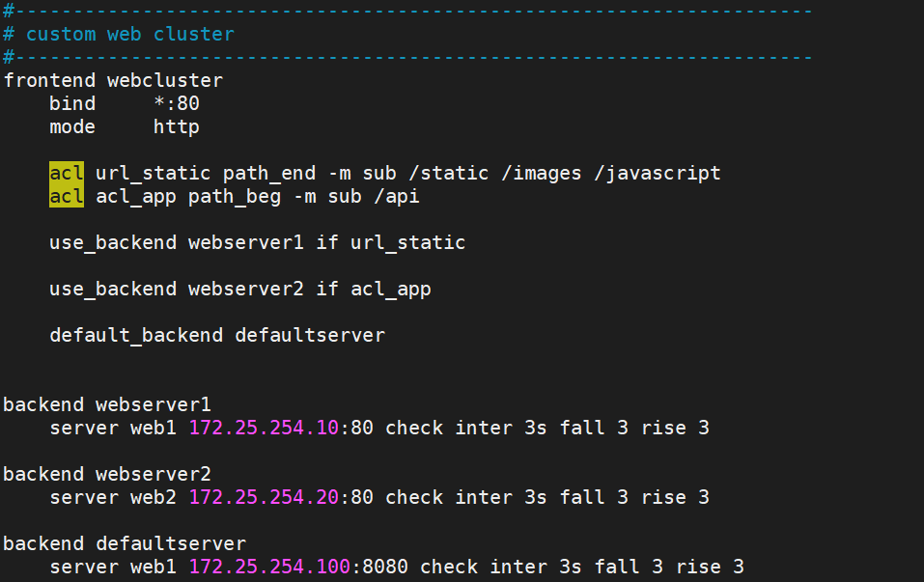Click 'web2' server name
This screenshot has height=582, width=924.
point(154,497)
